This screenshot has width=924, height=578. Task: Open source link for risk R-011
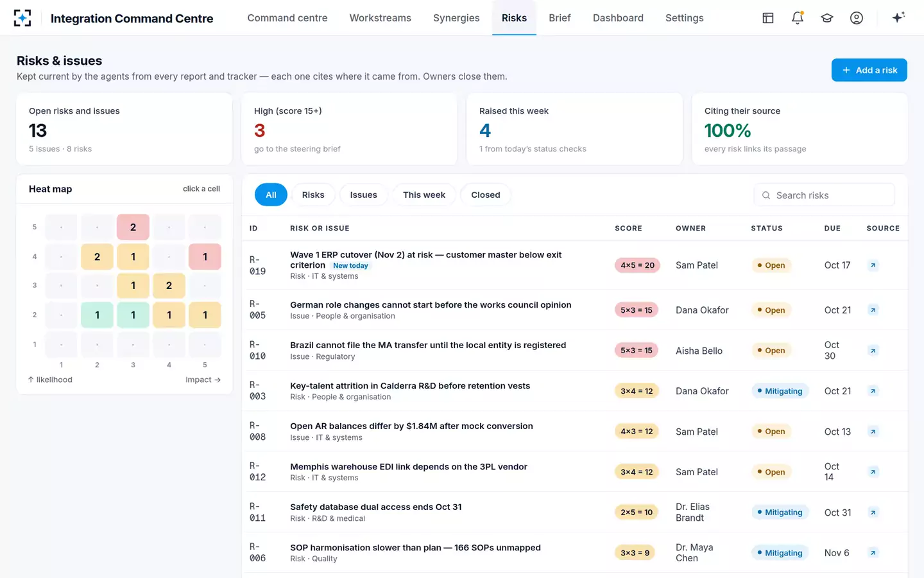(873, 512)
